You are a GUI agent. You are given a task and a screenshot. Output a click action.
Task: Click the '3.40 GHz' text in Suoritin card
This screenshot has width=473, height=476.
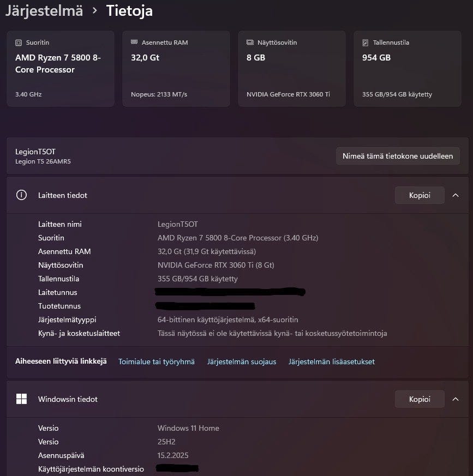(28, 94)
